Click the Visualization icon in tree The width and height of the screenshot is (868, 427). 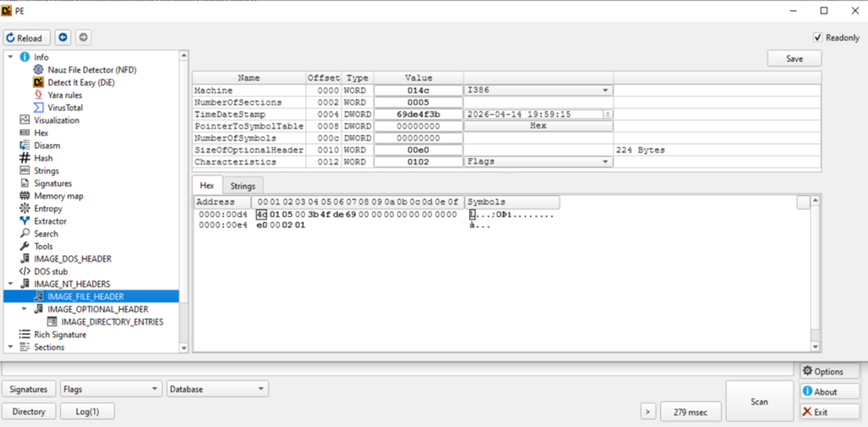(24, 120)
